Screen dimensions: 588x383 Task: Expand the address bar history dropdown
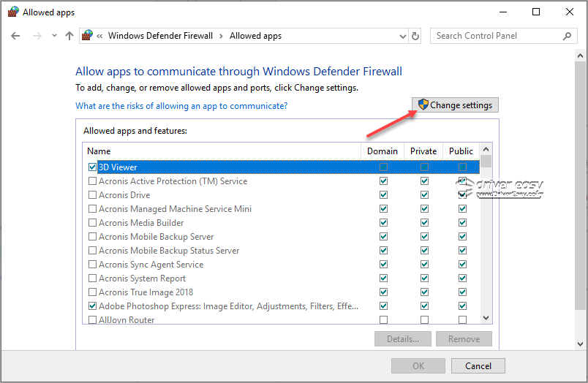tap(403, 37)
